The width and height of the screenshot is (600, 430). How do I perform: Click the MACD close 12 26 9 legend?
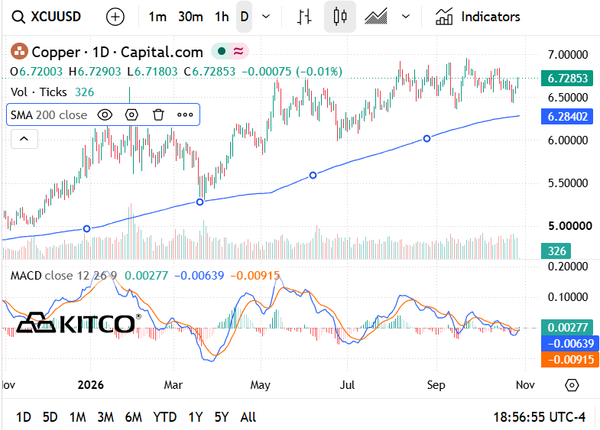coord(64,275)
